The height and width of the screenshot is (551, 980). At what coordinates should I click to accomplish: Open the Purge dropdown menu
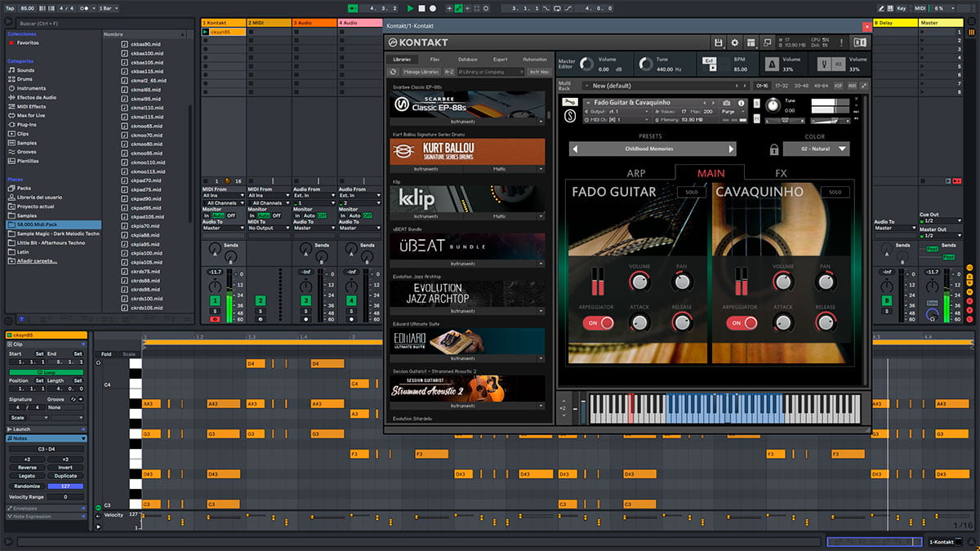(733, 111)
